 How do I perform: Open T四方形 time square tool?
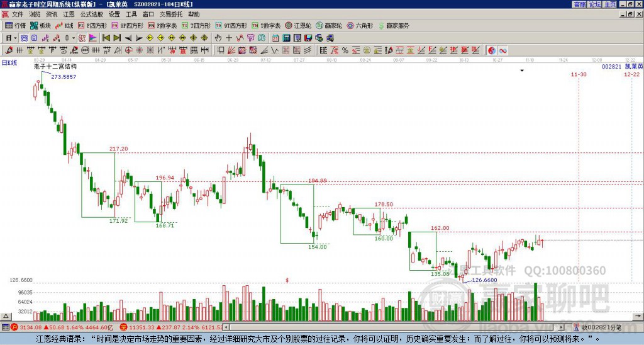[196, 25]
